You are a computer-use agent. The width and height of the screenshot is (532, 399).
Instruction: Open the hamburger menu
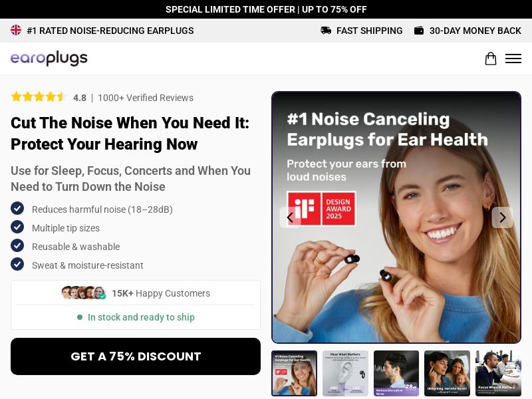[x=513, y=59]
